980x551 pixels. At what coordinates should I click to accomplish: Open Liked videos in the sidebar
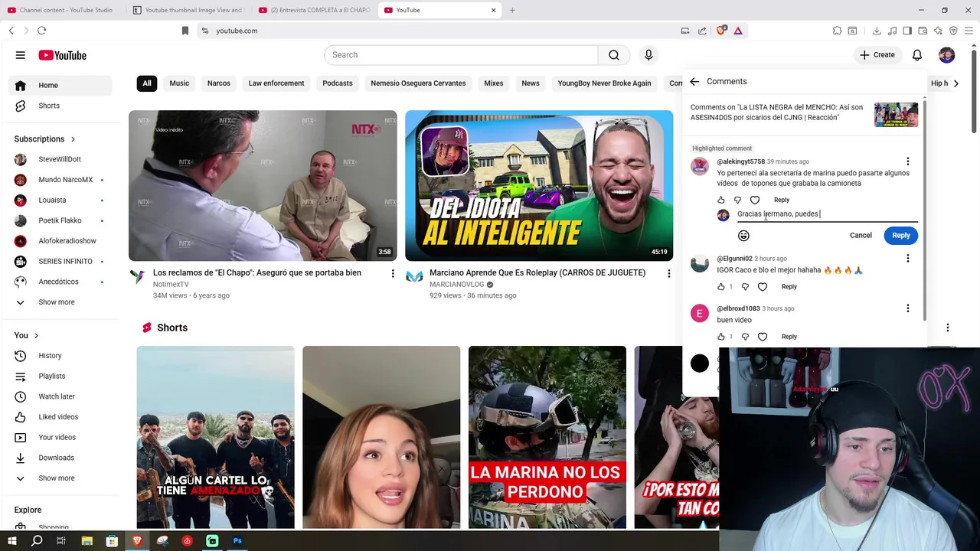[x=60, y=417]
